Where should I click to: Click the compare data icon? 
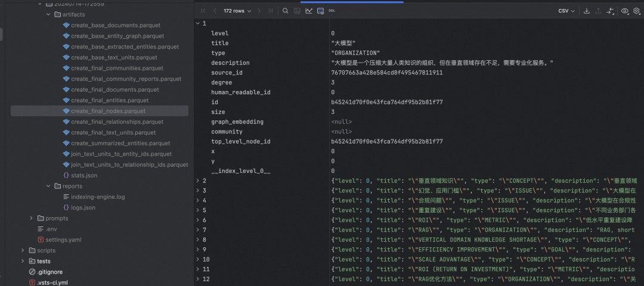(x=610, y=11)
